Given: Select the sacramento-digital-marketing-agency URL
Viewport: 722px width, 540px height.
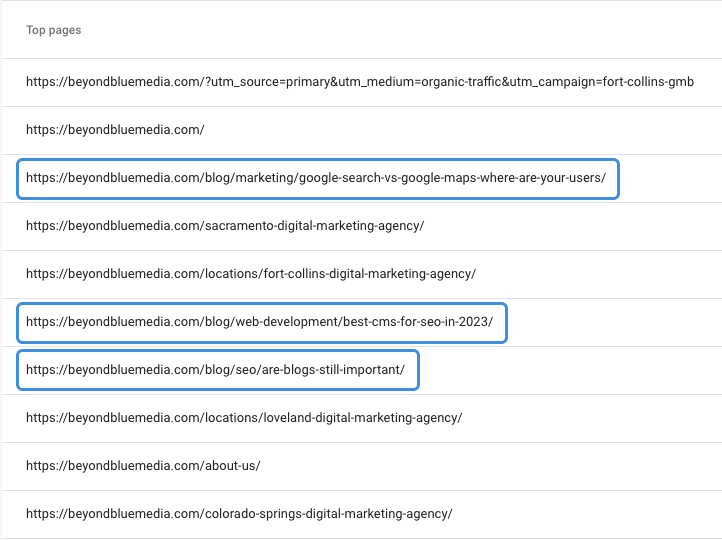Looking at the screenshot, I should tap(225, 226).
